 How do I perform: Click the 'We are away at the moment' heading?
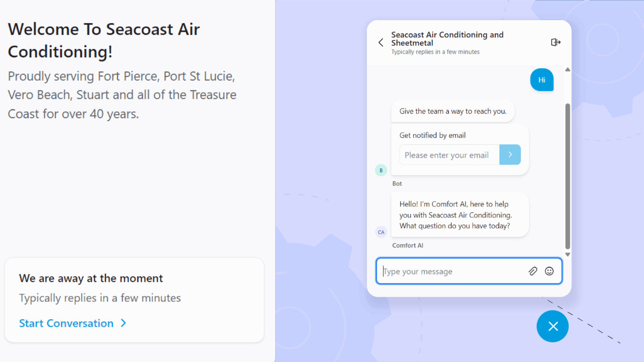tap(91, 278)
